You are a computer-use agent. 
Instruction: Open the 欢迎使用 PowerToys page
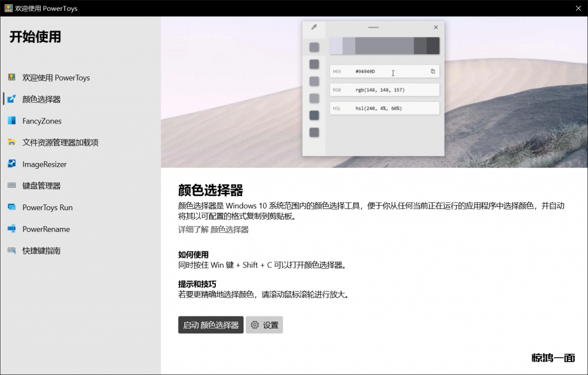[56, 78]
